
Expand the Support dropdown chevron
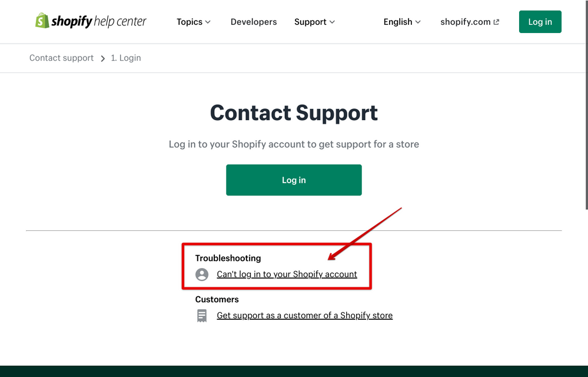(x=332, y=22)
